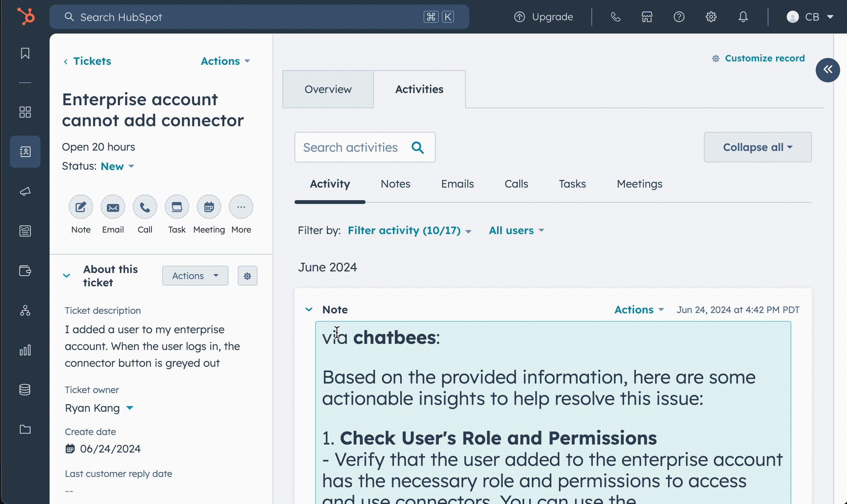Select the Emails activity tab
The image size is (847, 504).
click(457, 184)
